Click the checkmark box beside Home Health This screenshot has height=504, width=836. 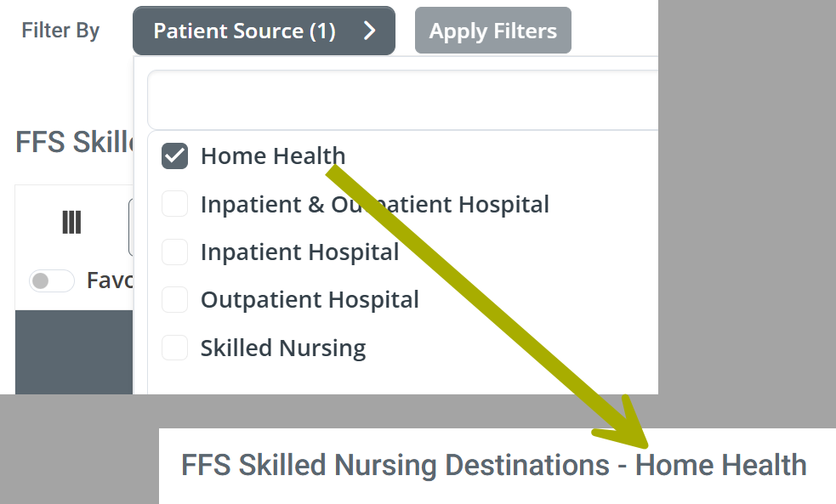coord(174,156)
